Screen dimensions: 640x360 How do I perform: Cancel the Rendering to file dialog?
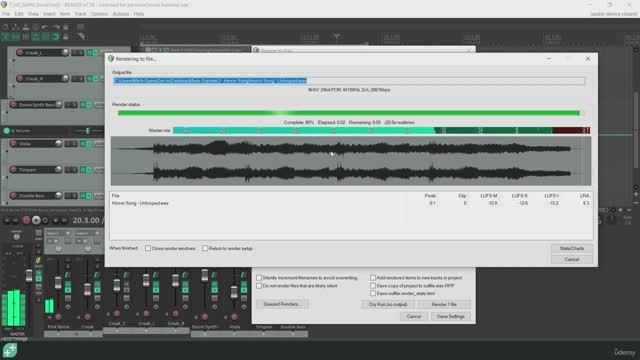tap(571, 259)
